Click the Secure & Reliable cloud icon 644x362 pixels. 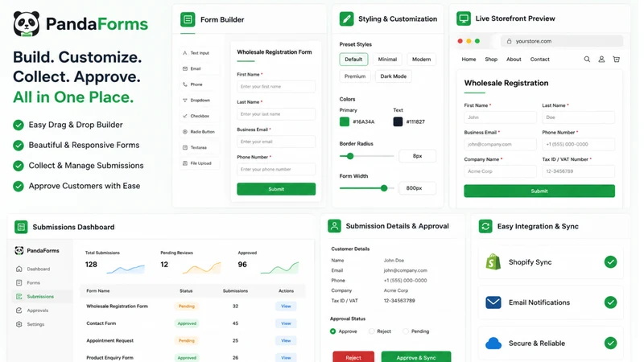tap(493, 343)
